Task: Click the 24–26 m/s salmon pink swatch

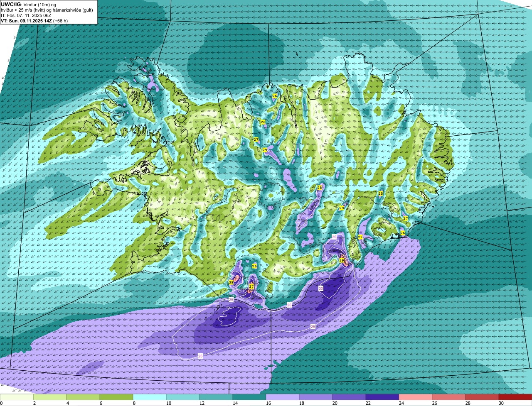Action: pyautogui.click(x=416, y=397)
